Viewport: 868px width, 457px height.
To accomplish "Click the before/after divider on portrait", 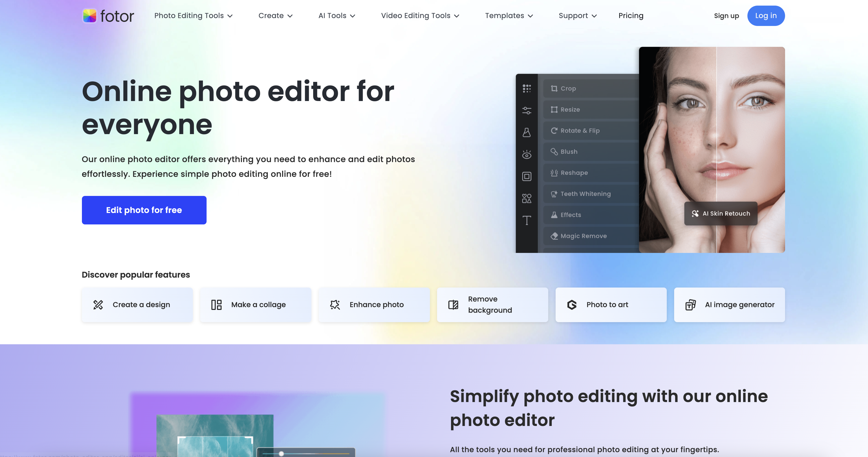I will pyautogui.click(x=716, y=150).
